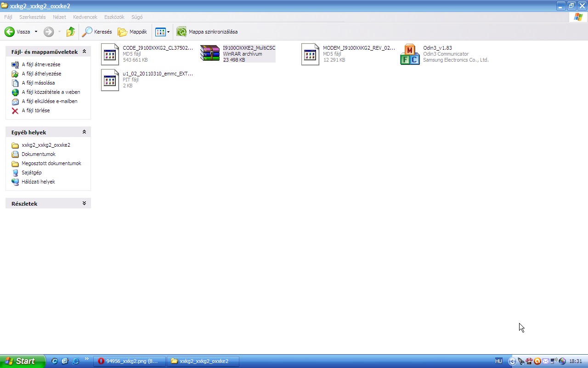The height and width of the screenshot is (368, 588).
Task: Launch the blue C quick launch icon
Action: coord(55,361)
